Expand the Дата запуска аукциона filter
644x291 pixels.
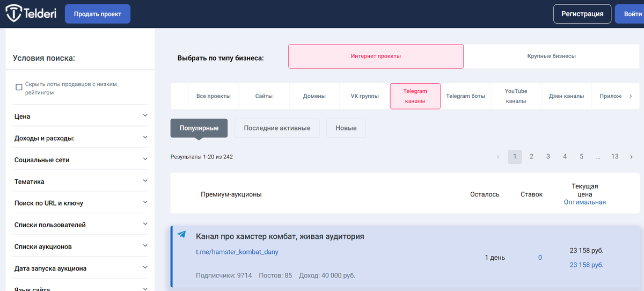point(80,268)
